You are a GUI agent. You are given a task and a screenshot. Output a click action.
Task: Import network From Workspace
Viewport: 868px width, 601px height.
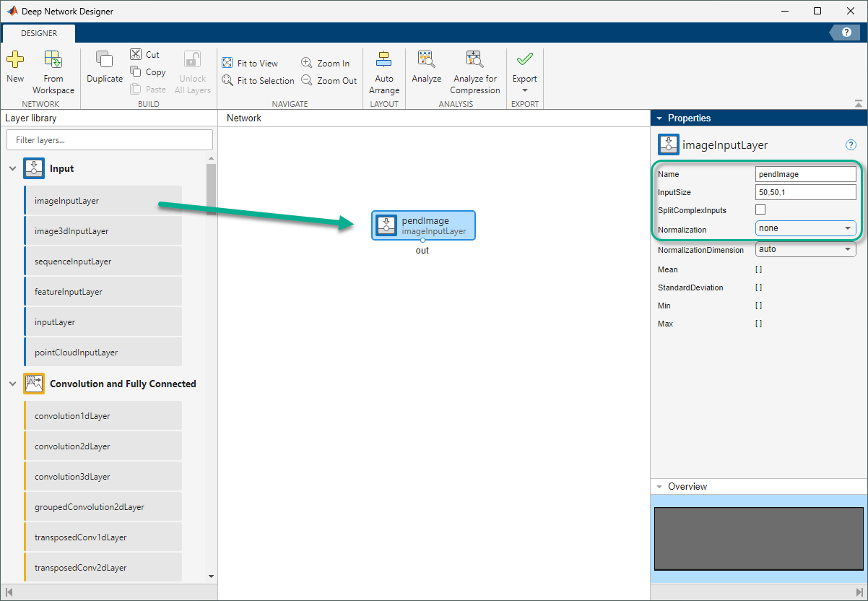click(53, 72)
